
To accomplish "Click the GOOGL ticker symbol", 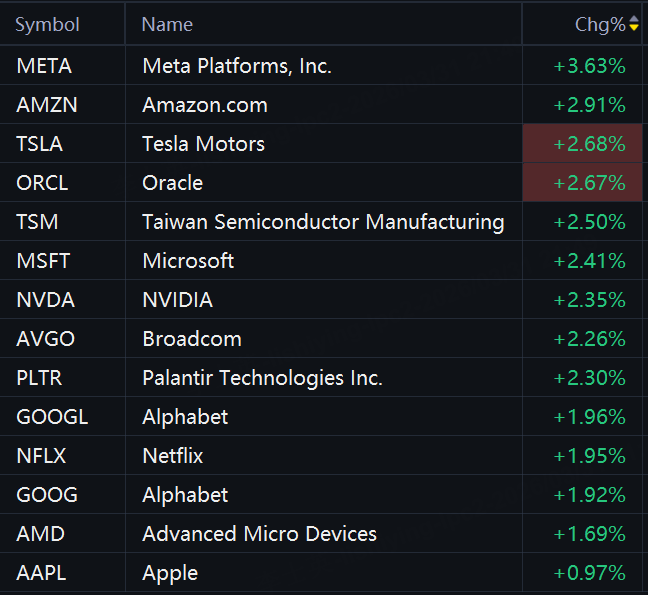I will click(x=52, y=417).
